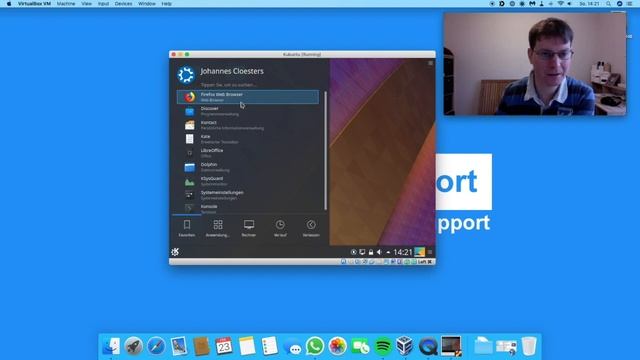The width and height of the screenshot is (640, 360).
Task: Open Systemeinstellungen in the launcher
Action: pos(248,195)
